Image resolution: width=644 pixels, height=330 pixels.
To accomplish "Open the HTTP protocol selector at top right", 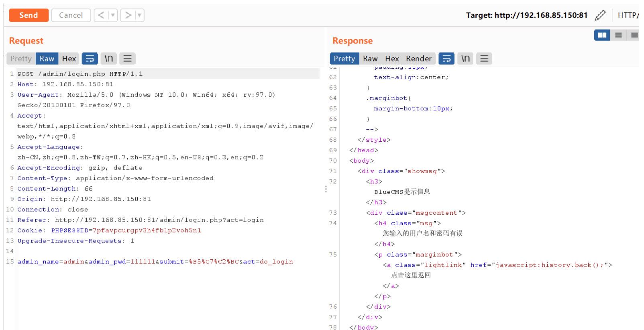I will tap(628, 15).
